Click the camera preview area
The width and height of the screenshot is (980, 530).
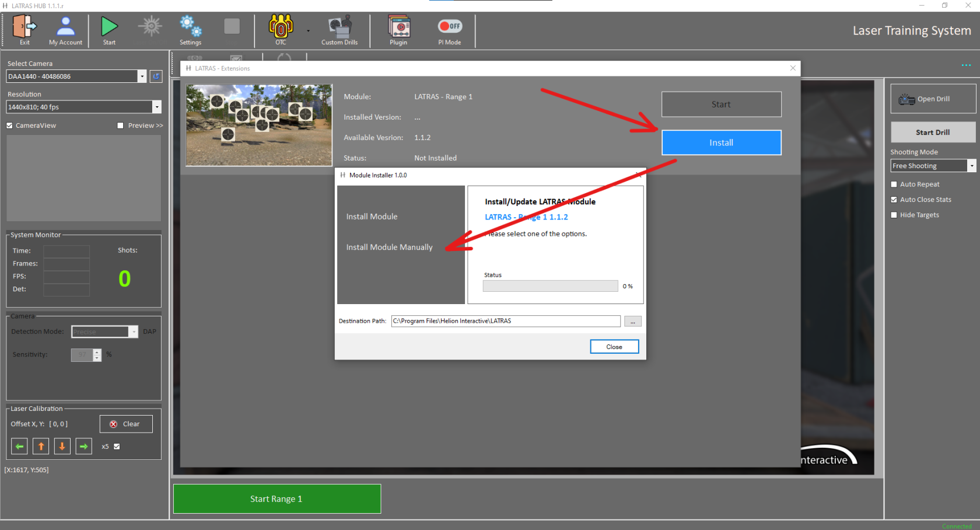click(84, 178)
